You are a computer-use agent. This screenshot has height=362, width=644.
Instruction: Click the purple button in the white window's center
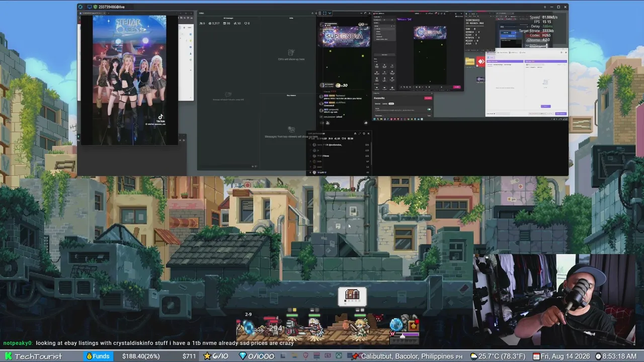(x=545, y=106)
